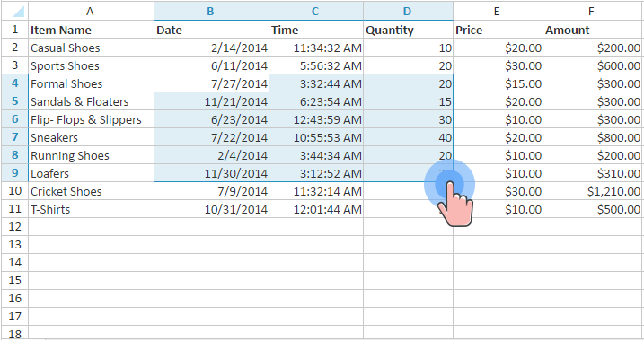
Task: Select column D header
Action: (408, 11)
